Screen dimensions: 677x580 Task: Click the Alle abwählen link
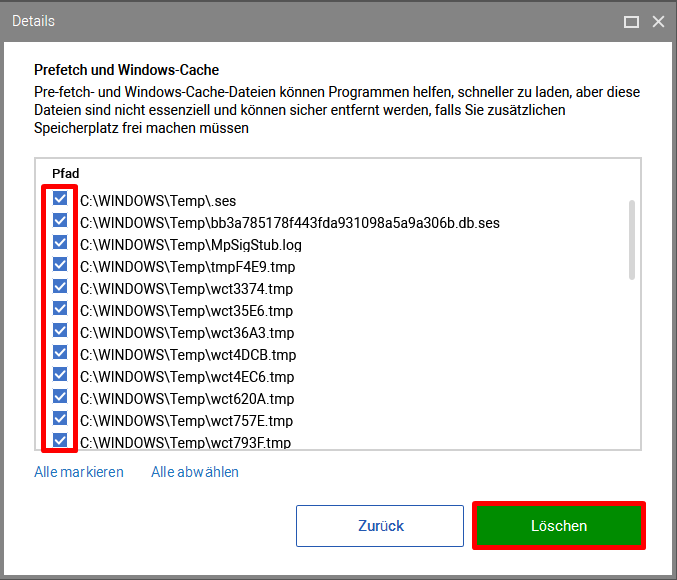[195, 472]
